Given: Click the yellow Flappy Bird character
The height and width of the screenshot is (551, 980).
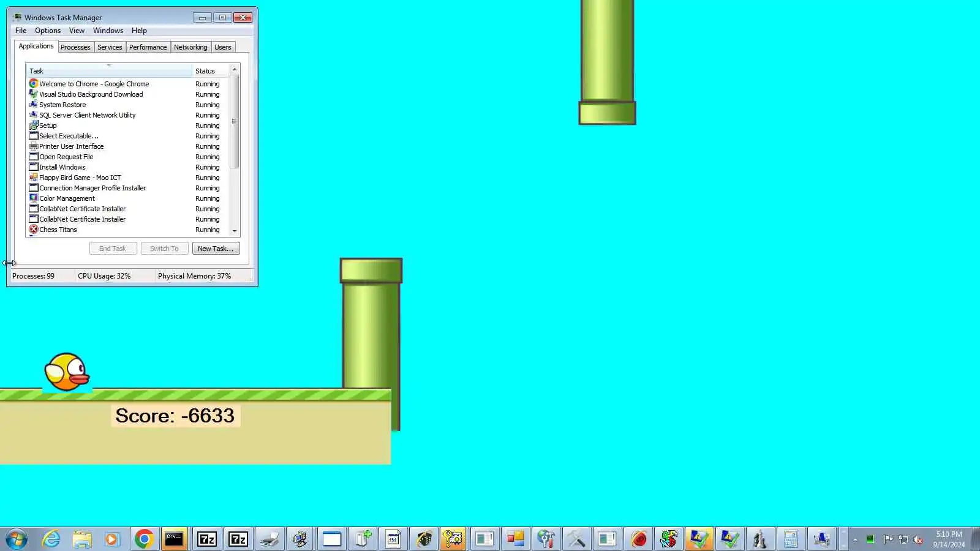Looking at the screenshot, I should 67,372.
